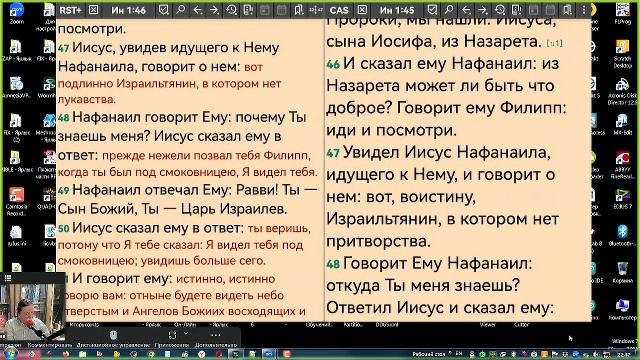This screenshot has height=360, width=640.
Task: Close the CAS pane with its X icon
Action: coord(362,10)
